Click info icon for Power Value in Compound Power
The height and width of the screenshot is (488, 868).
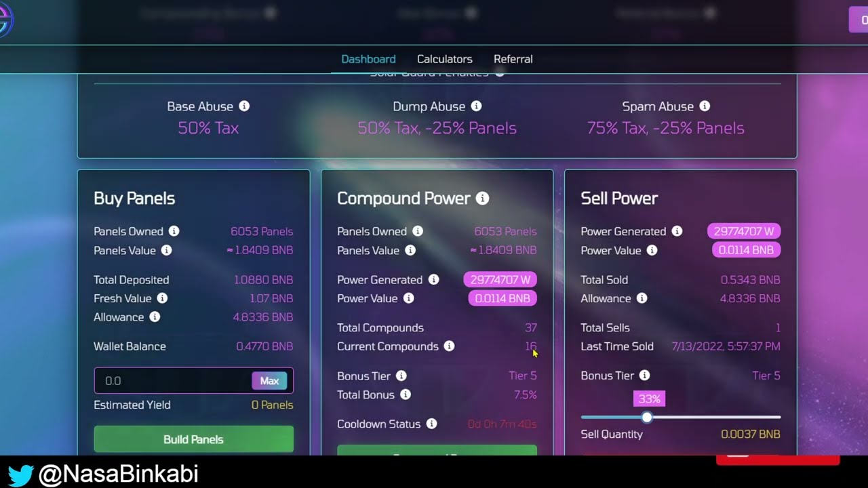pyautogui.click(x=408, y=298)
